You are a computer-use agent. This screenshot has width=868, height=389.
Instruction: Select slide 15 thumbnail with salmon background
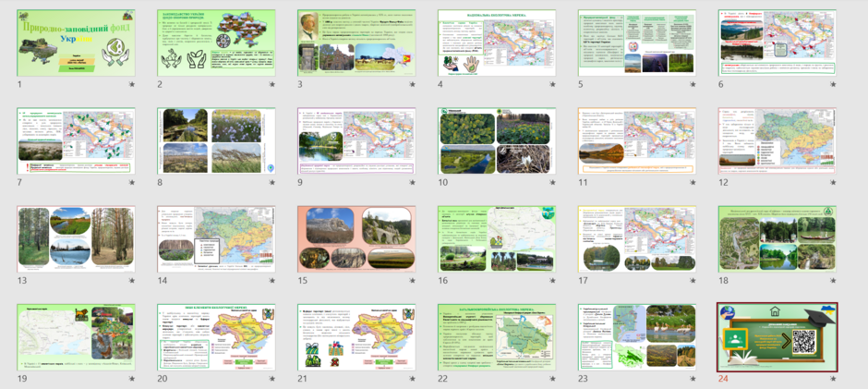click(356, 238)
